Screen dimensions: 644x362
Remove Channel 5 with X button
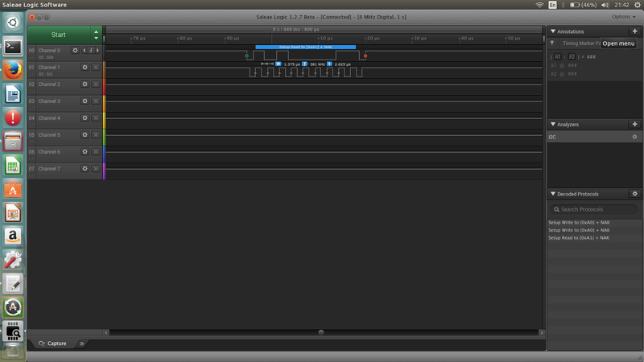click(96, 134)
